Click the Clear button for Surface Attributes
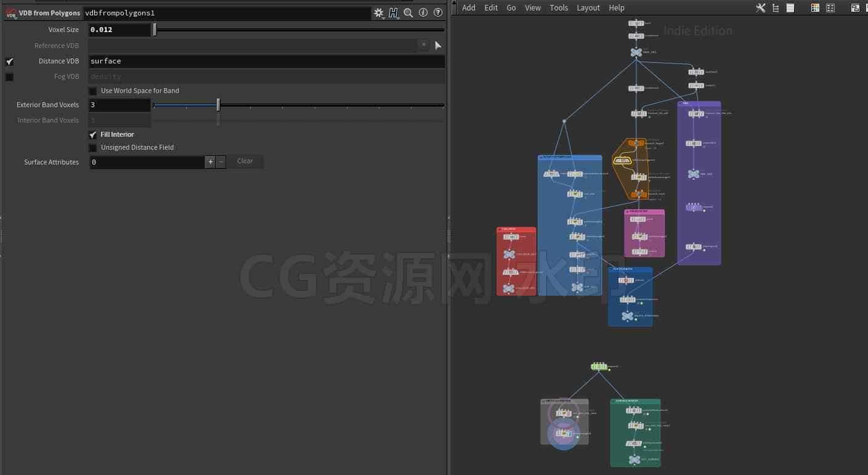 (245, 161)
